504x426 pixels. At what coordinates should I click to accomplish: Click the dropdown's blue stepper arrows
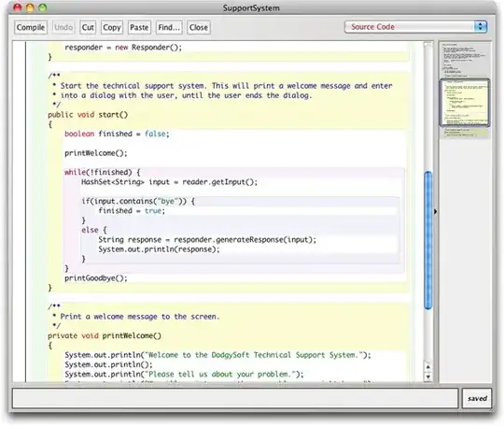pyautogui.click(x=481, y=27)
